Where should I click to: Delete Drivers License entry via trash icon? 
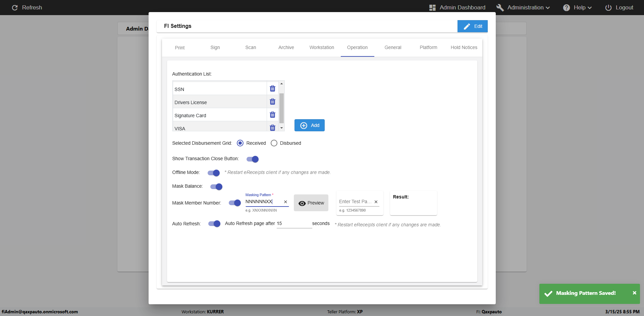coord(272,102)
